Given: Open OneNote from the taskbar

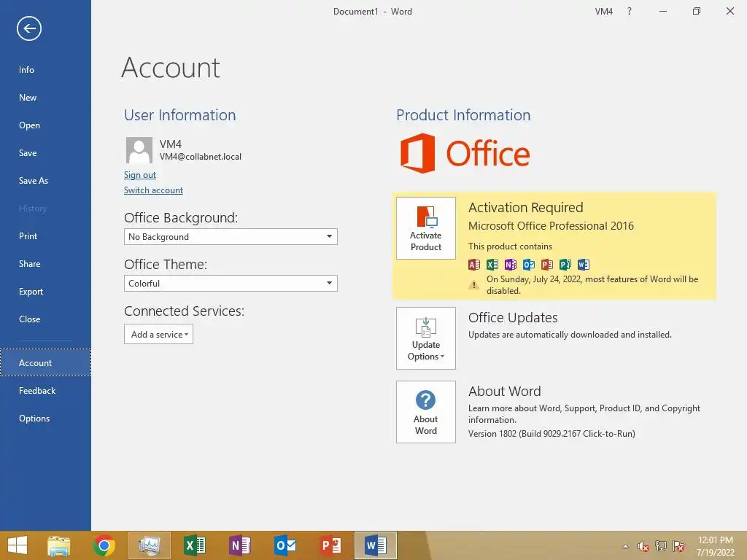Looking at the screenshot, I should pyautogui.click(x=240, y=545).
